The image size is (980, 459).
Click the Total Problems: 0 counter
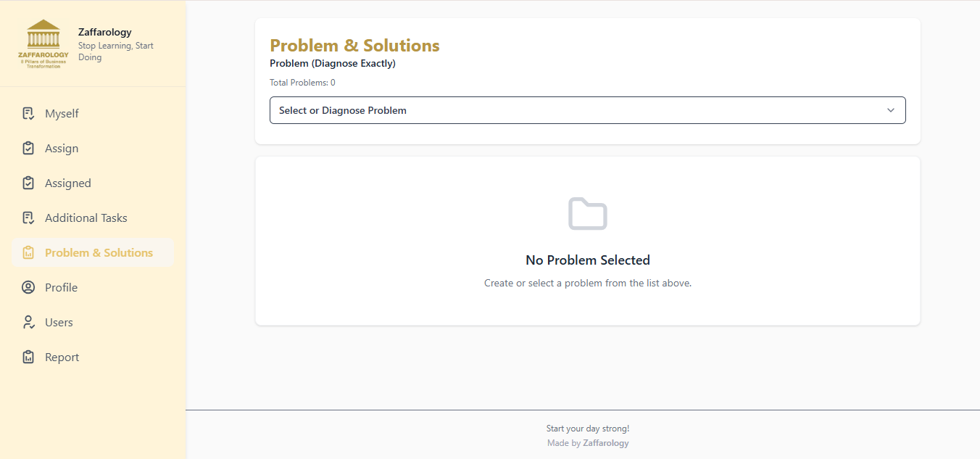point(302,83)
